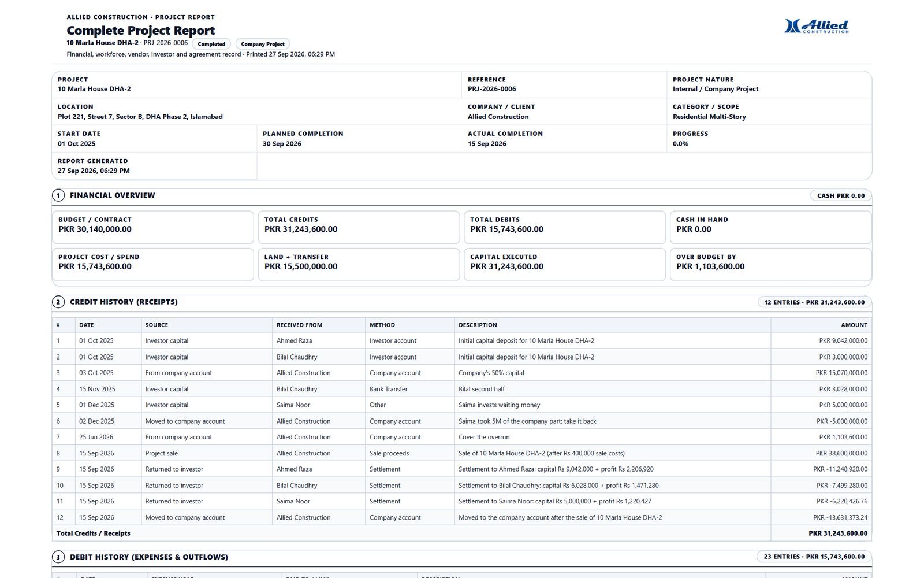Click amount 'PKR -5,000,000.00' in row 6
This screenshot has height=578, width=924.
(842, 421)
